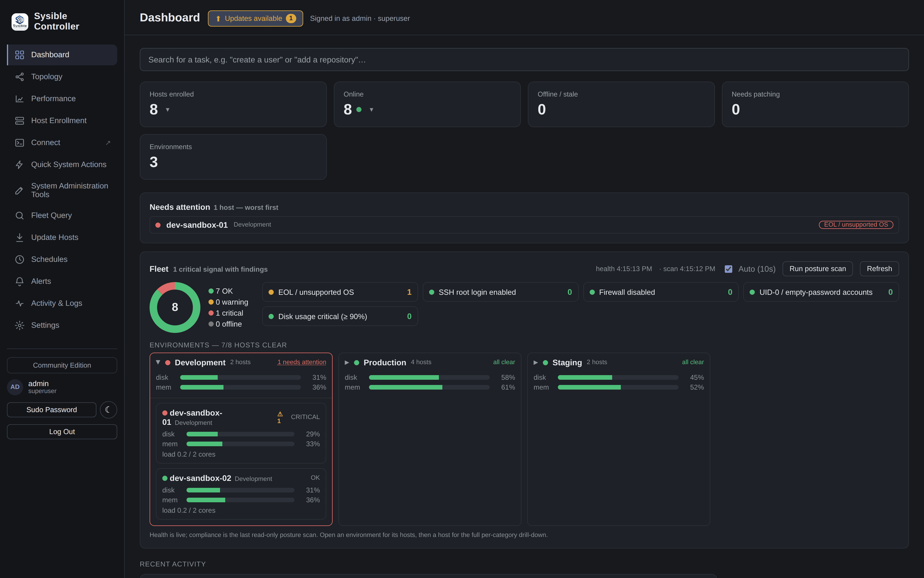Open Performance in the sidebar
This screenshot has width=924, height=578.
62,99
